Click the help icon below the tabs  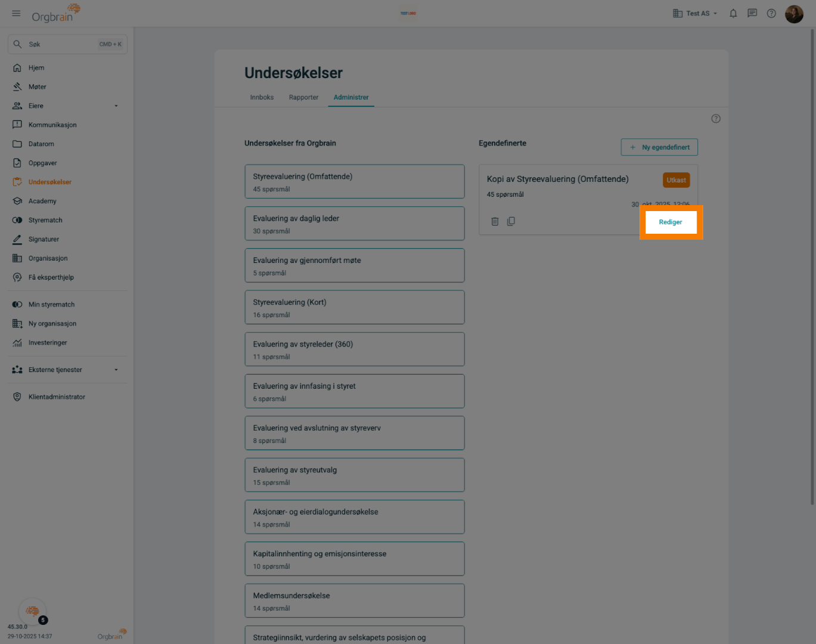coord(716,119)
